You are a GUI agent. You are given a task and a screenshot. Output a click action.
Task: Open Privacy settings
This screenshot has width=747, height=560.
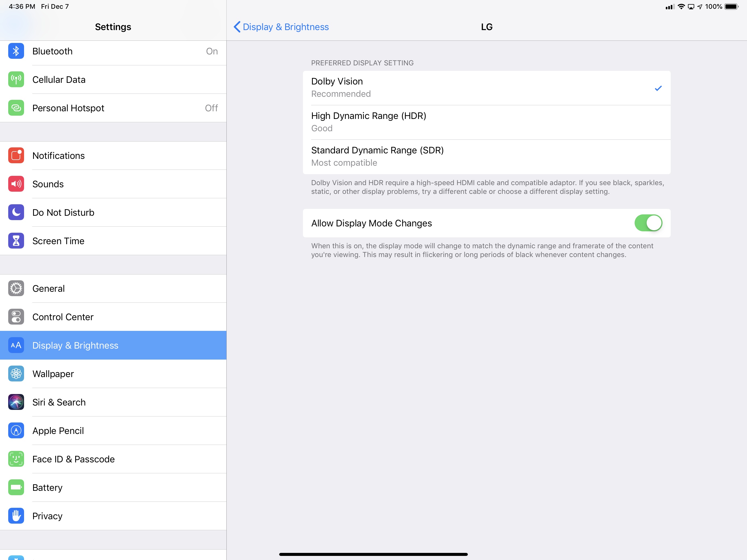[x=113, y=516]
